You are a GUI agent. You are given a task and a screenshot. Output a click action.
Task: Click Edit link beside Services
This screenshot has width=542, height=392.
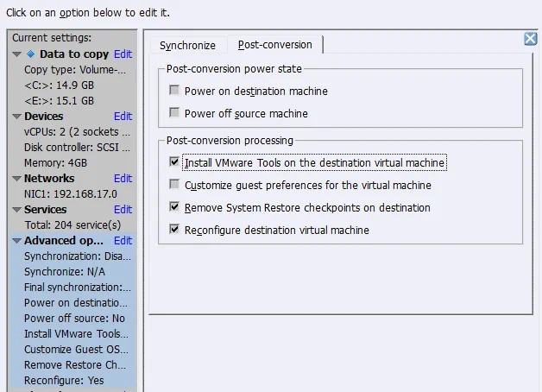[123, 210]
